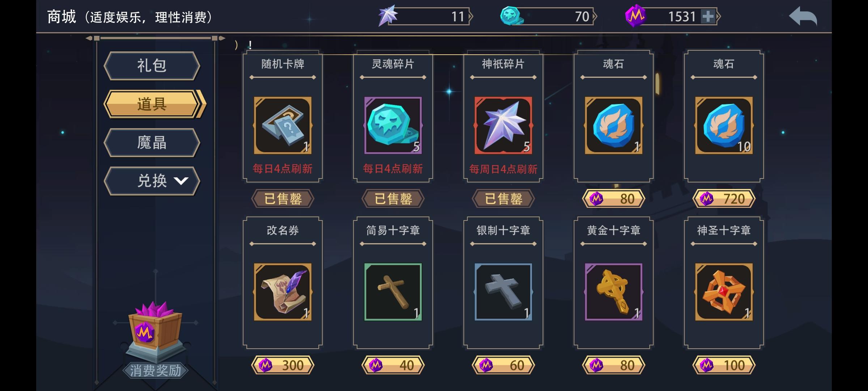Select the 神祇碎片 star shard icon
Image resolution: width=868 pixels, height=391 pixels.
pyautogui.click(x=503, y=125)
